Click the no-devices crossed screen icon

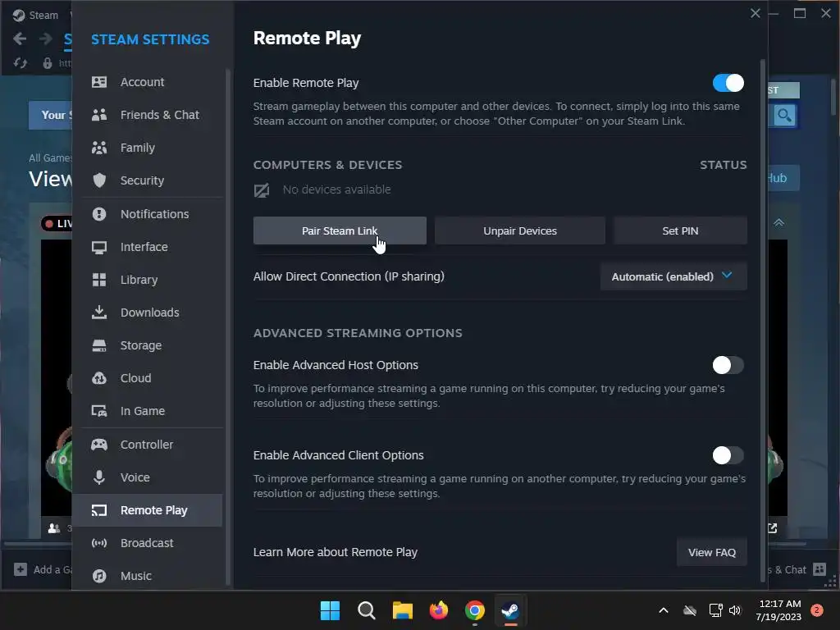262,190
